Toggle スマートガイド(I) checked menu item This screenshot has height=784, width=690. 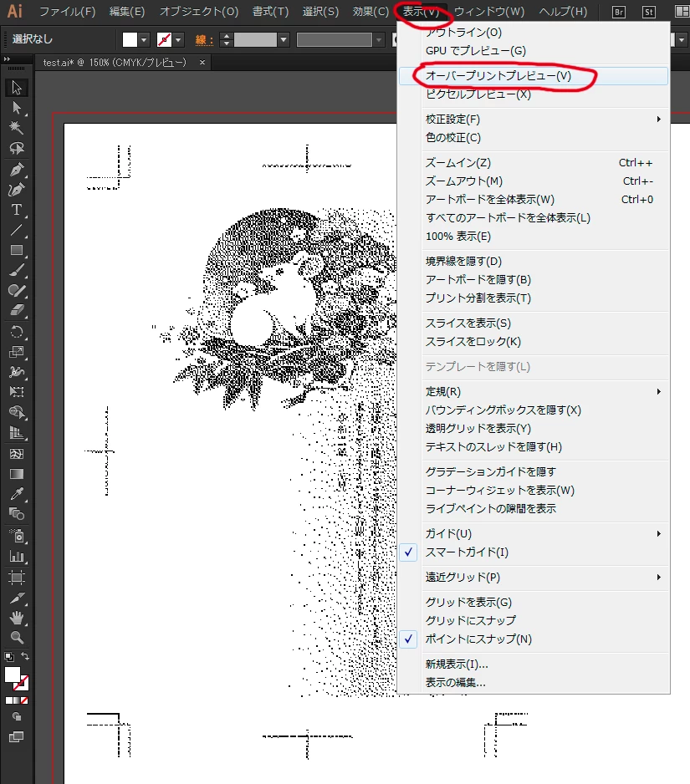tap(534, 552)
